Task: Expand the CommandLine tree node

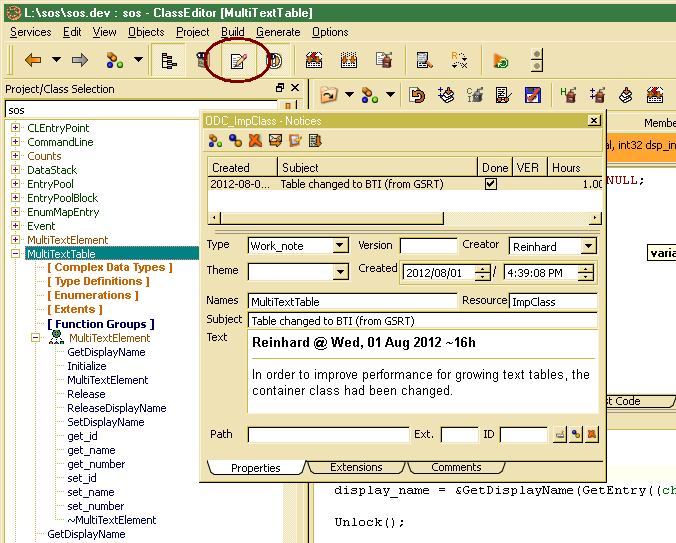Action: click(x=16, y=142)
